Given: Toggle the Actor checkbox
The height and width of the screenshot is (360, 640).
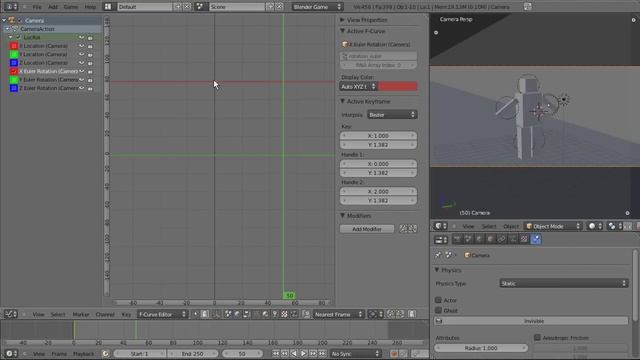Looking at the screenshot, I should click(438, 300).
